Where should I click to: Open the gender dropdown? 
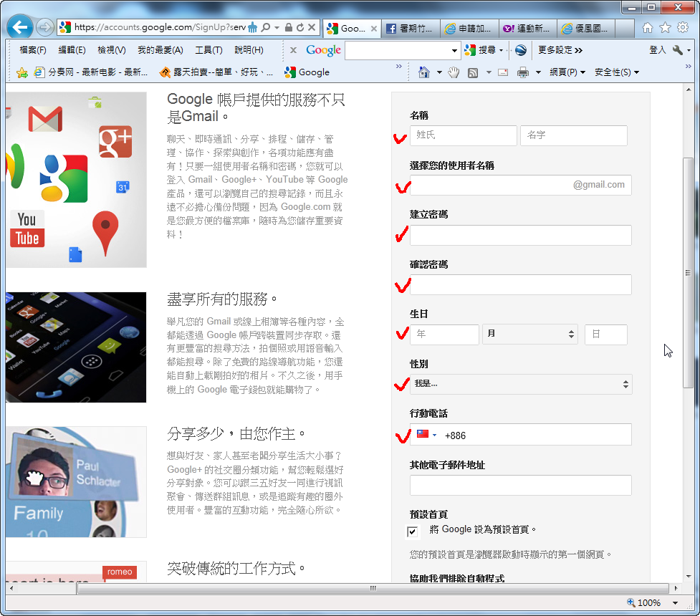tap(521, 384)
